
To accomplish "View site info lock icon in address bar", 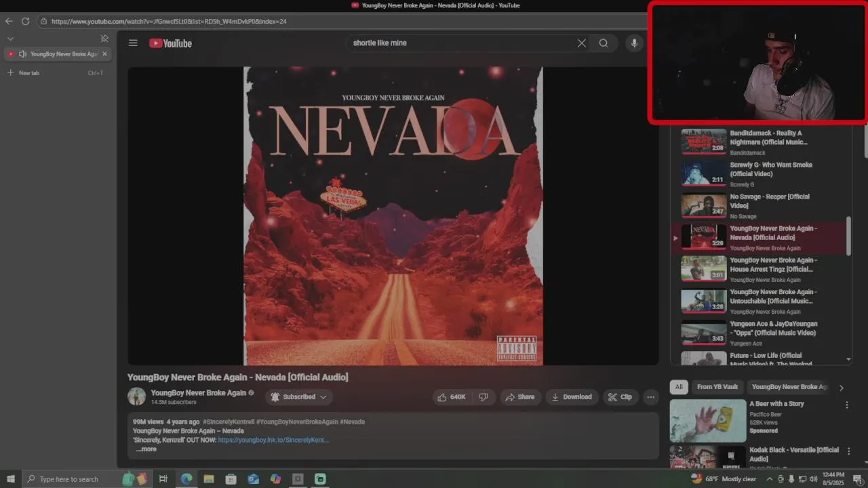I will 43,21.
